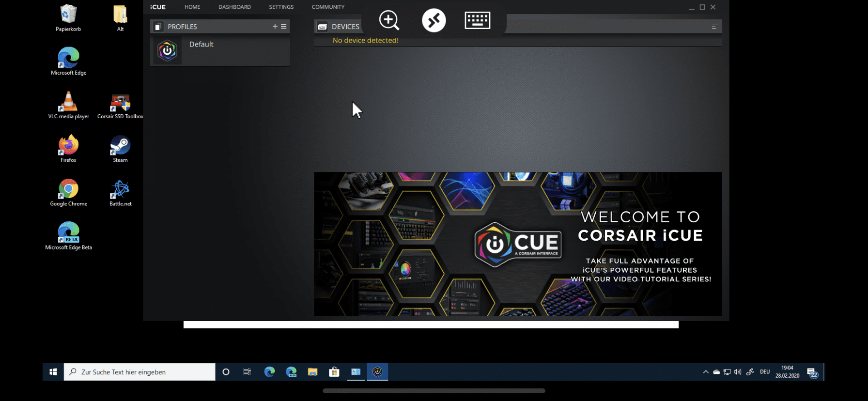Open the OneDrive cloud tray icon
Image resolution: width=868 pixels, height=401 pixels.
pos(716,372)
